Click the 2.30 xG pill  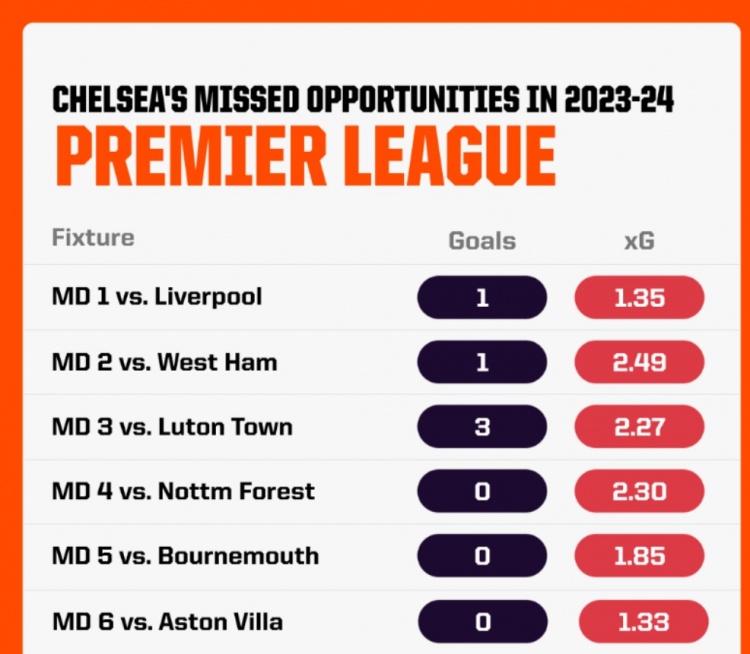coord(640,491)
